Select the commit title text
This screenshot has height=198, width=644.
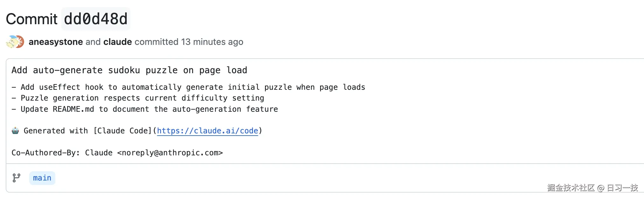coord(129,70)
